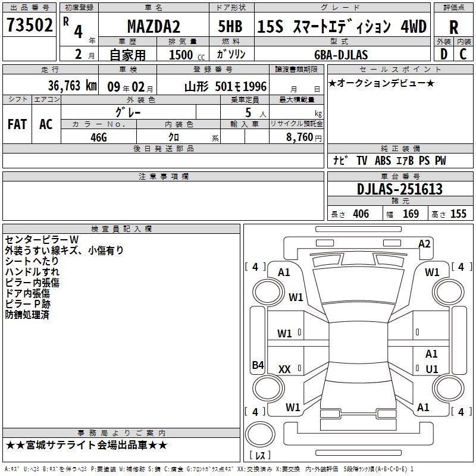Select chassis number DJLAS-251613
Viewport: 476px width, 476px height.
point(399,189)
